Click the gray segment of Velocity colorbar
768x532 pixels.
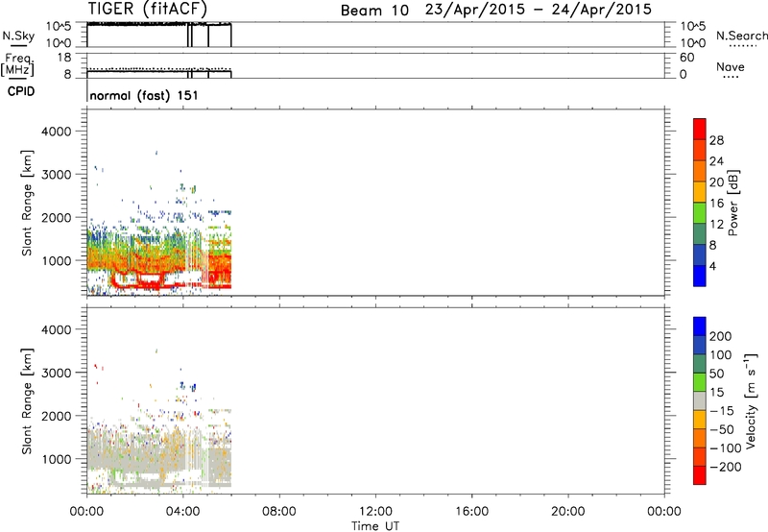700,400
